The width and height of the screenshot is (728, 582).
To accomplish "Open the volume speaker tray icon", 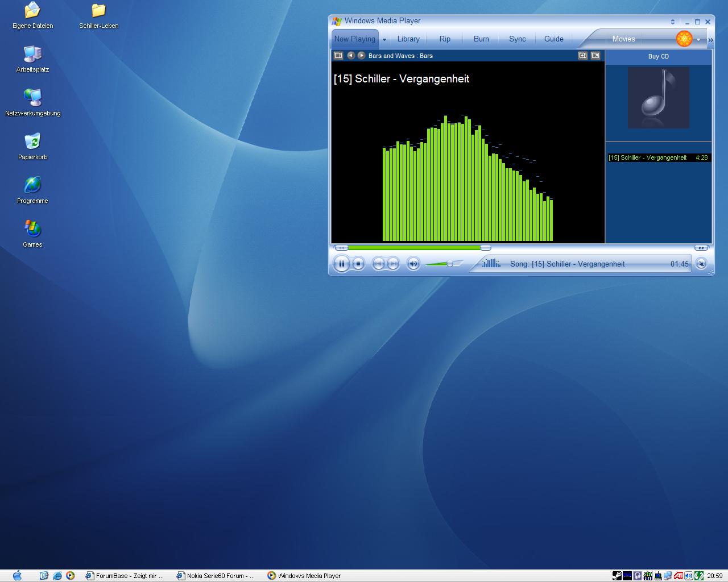I will [x=689, y=576].
